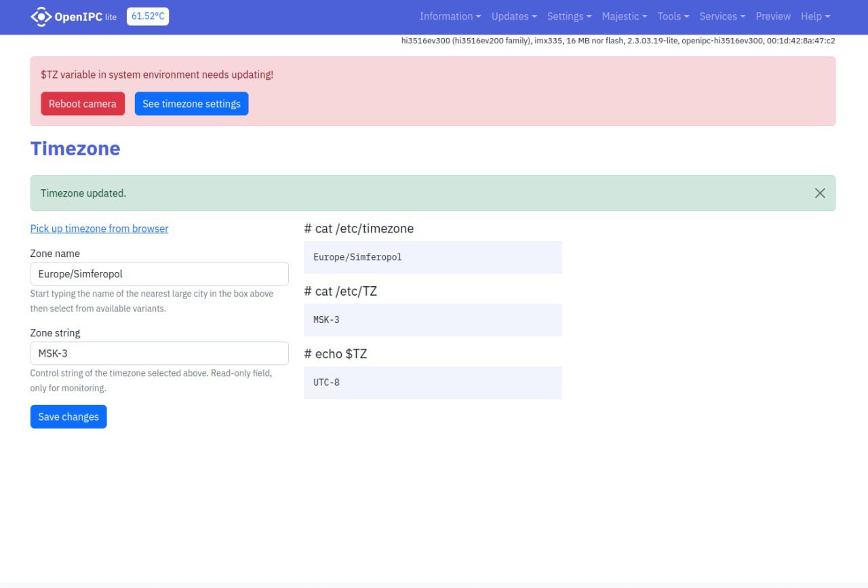Click Pick up timezone from browser link

point(99,229)
